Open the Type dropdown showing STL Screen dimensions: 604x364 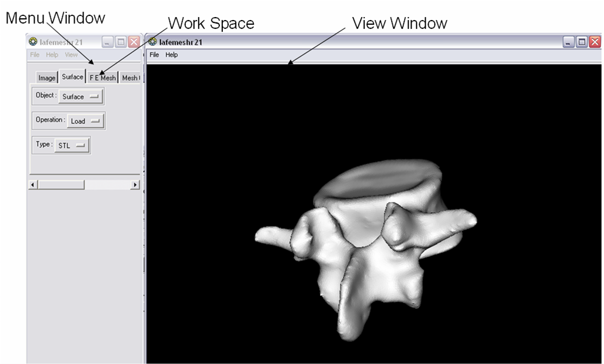pos(72,145)
